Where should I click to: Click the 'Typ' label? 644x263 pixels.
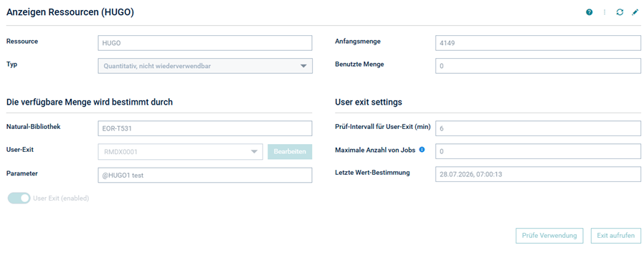(12, 64)
